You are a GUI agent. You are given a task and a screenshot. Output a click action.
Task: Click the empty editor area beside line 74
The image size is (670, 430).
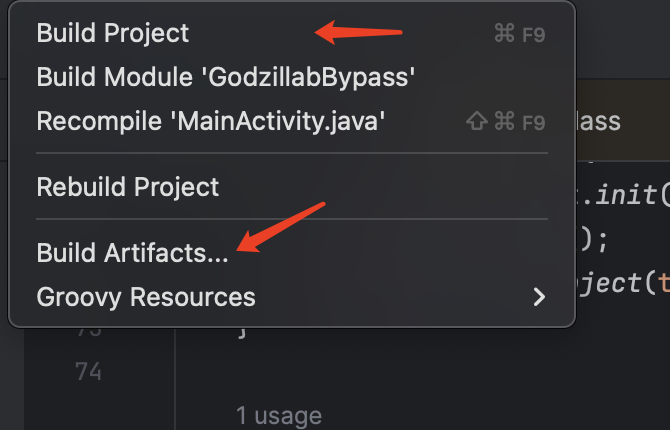(x=420, y=372)
